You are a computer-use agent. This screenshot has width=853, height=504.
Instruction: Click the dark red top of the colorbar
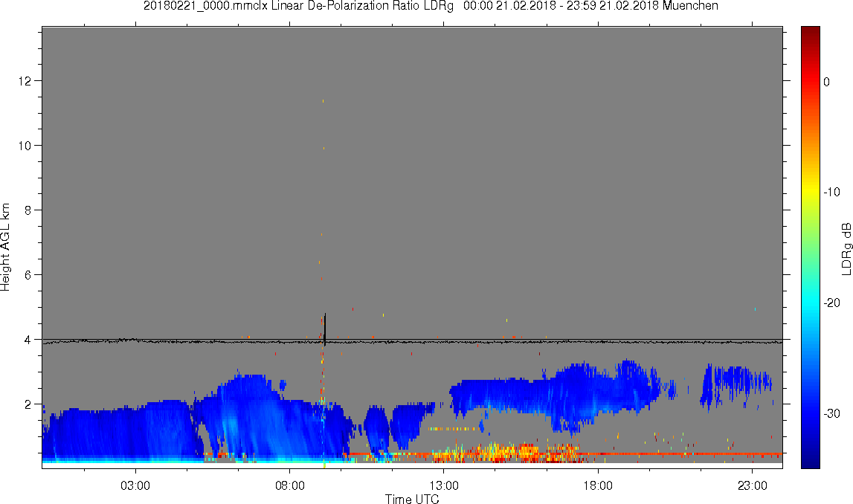(x=810, y=33)
